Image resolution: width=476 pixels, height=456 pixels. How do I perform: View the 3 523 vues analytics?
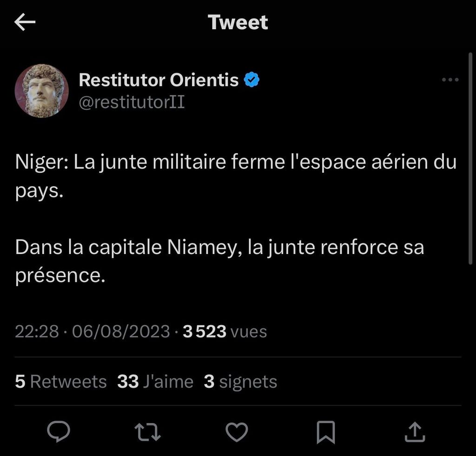(225, 332)
